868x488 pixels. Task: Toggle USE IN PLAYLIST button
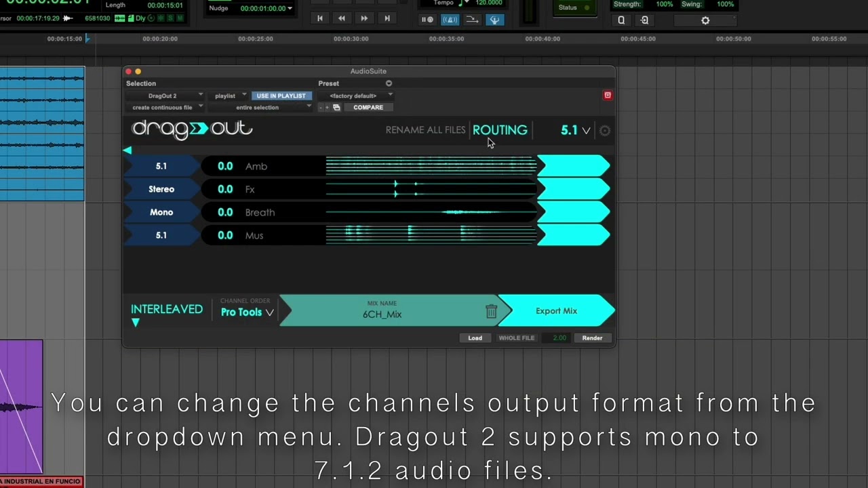[281, 96]
